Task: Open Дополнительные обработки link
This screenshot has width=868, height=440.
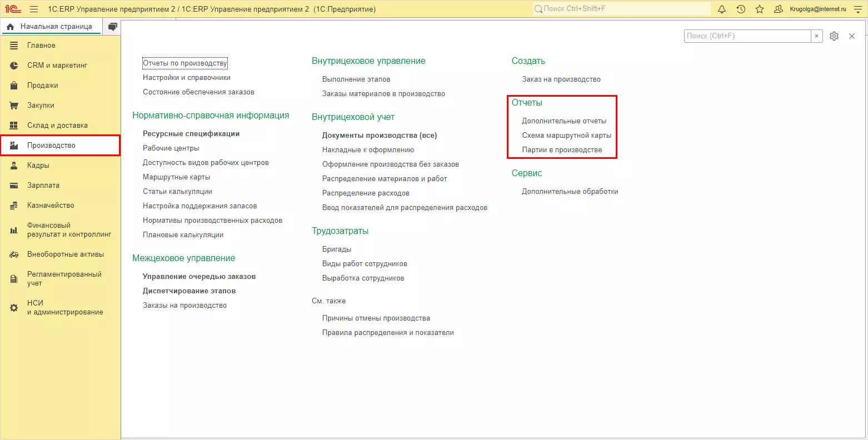Action: point(570,192)
